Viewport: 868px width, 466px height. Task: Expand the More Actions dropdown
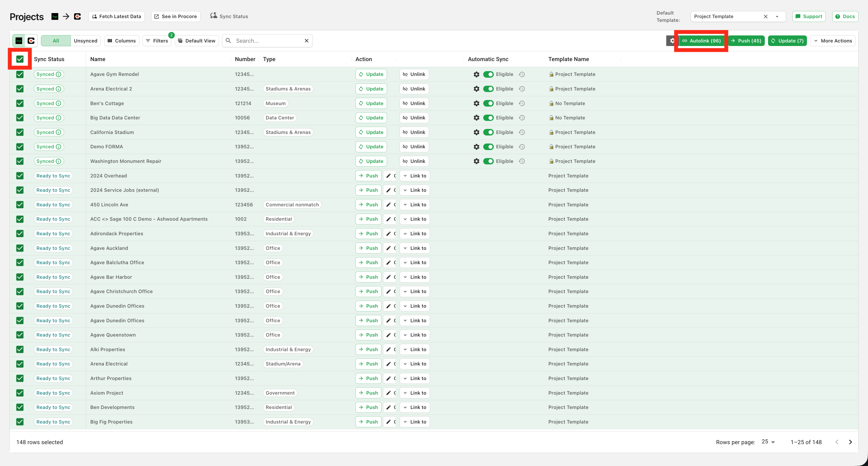[833, 41]
